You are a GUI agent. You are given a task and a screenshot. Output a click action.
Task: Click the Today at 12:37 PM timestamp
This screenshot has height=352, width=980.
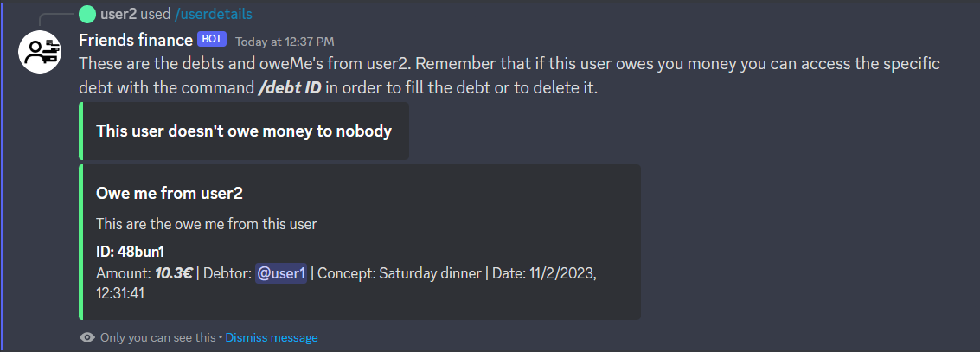(285, 41)
